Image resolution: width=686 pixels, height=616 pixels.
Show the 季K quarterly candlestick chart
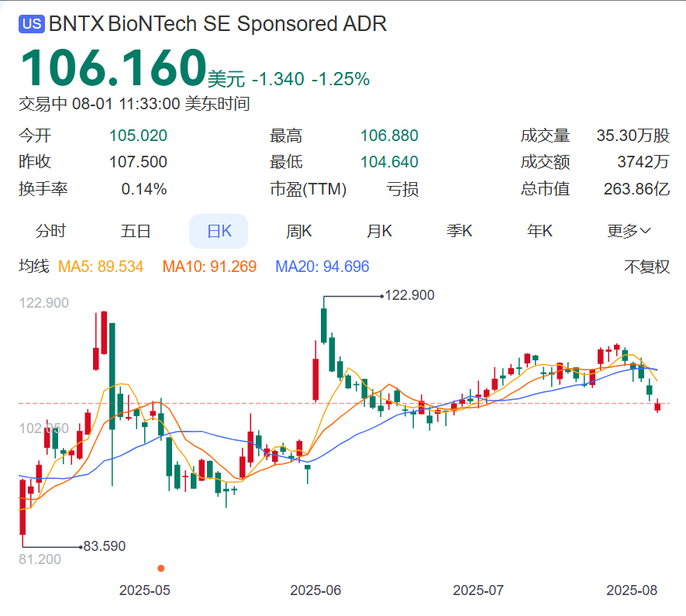coord(460,231)
